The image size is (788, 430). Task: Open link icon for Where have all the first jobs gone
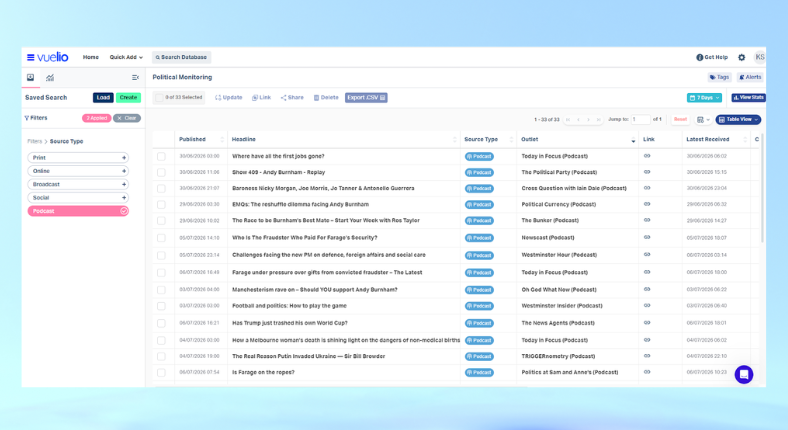click(647, 156)
